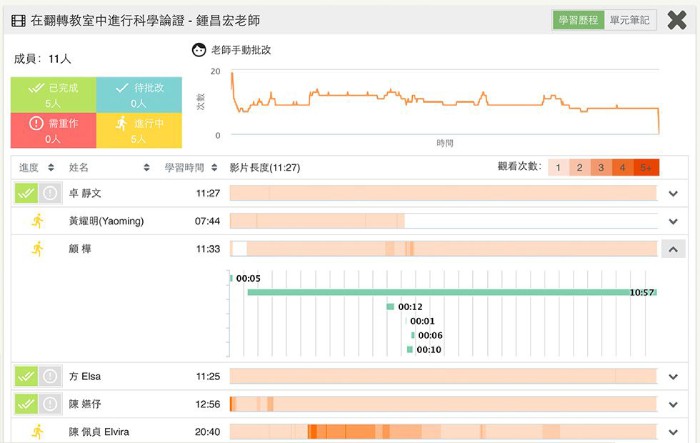700x443 pixels.
Task: Click the 已完成 5人 status tile
Action: [53, 95]
